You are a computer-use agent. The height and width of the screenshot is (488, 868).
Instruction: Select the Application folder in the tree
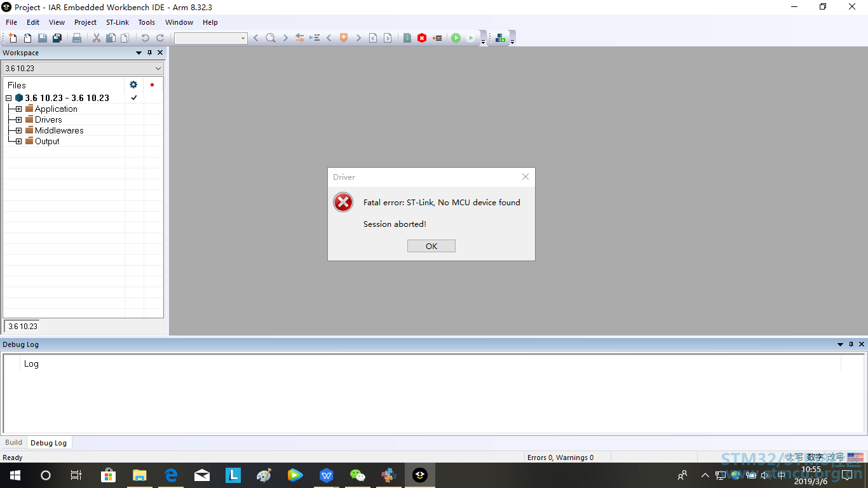pos(56,109)
